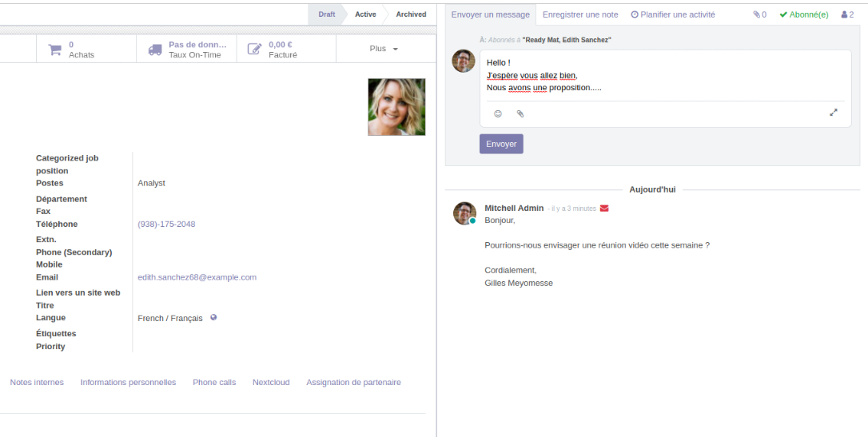Expand the message composer to full screen
The image size is (868, 437).
pyautogui.click(x=833, y=113)
